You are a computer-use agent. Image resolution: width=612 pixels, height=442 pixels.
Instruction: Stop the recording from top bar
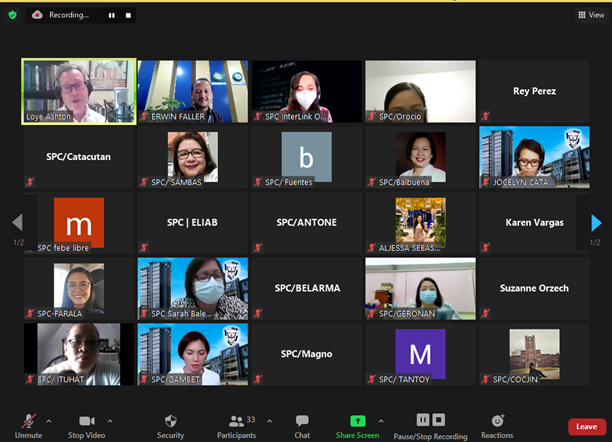point(128,15)
